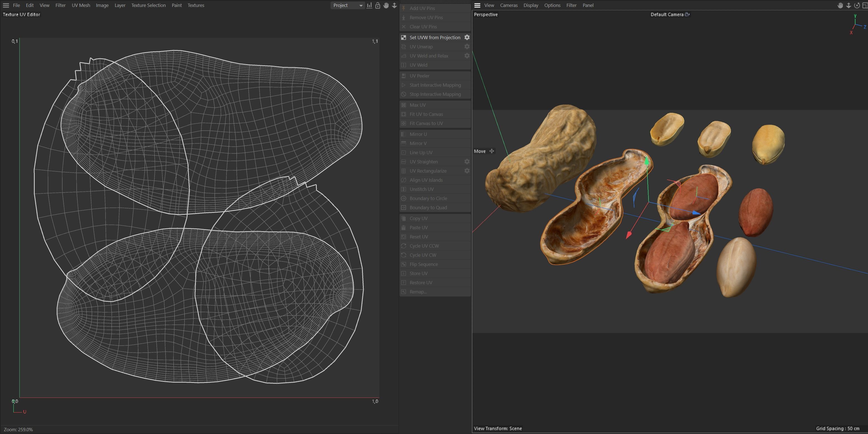Click the Flip Sequence icon
Screen dimensions: 868x434
click(404, 264)
